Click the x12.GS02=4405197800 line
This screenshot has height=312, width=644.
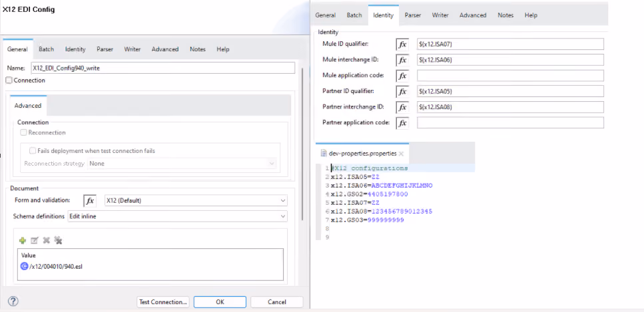[369, 194]
